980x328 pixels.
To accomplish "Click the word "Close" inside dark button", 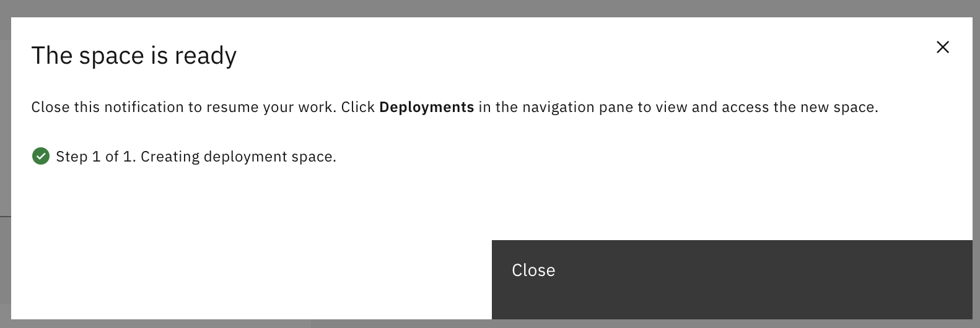I will (x=533, y=270).
